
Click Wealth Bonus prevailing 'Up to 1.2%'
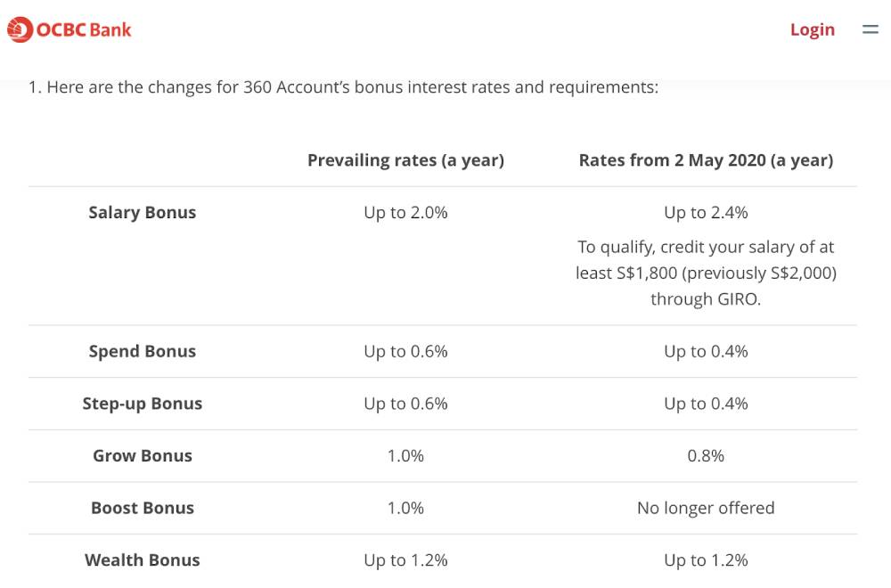point(405,560)
